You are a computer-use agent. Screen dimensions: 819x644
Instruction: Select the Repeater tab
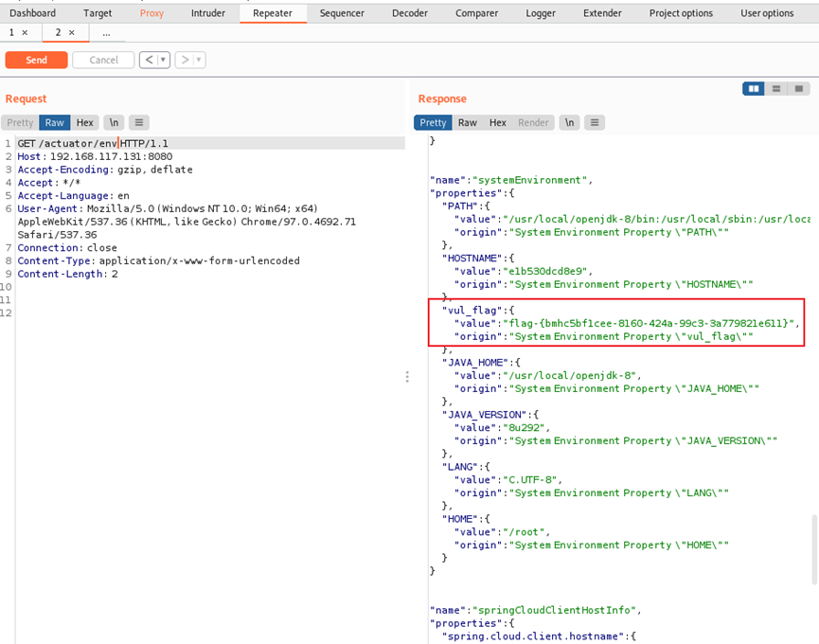point(273,13)
